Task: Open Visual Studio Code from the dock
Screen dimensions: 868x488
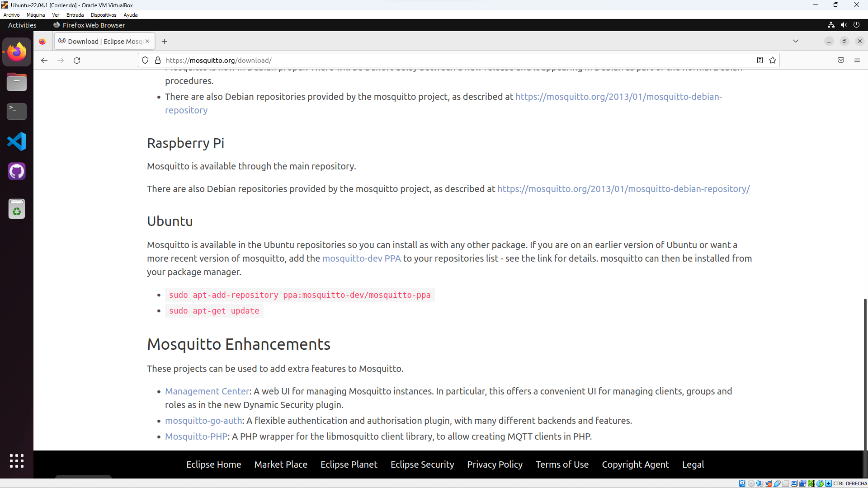Action: (16, 141)
